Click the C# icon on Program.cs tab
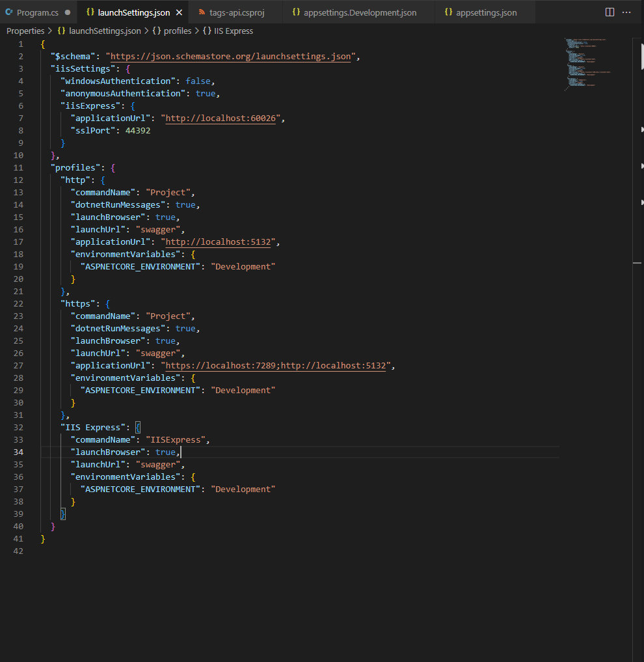This screenshot has height=662, width=644. [9, 11]
